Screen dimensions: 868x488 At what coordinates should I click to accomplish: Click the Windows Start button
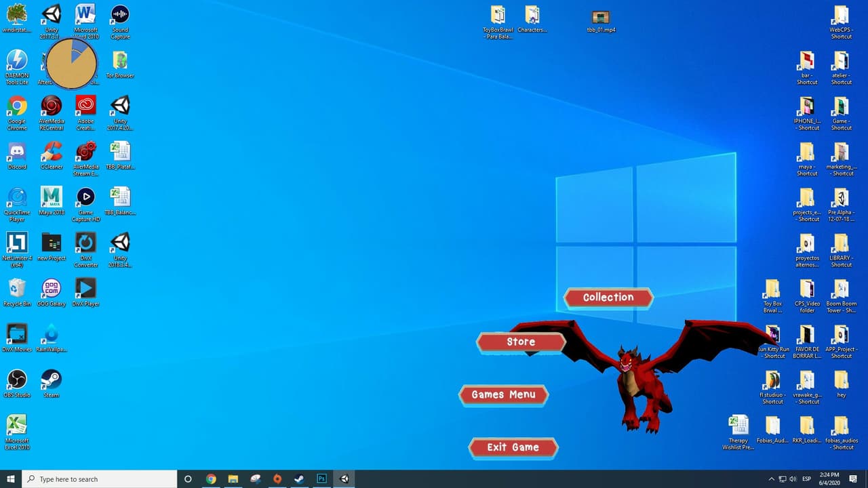[x=11, y=479]
